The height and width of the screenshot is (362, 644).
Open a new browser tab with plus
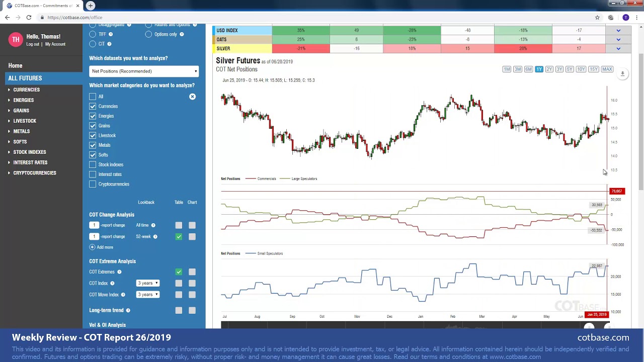click(x=90, y=6)
